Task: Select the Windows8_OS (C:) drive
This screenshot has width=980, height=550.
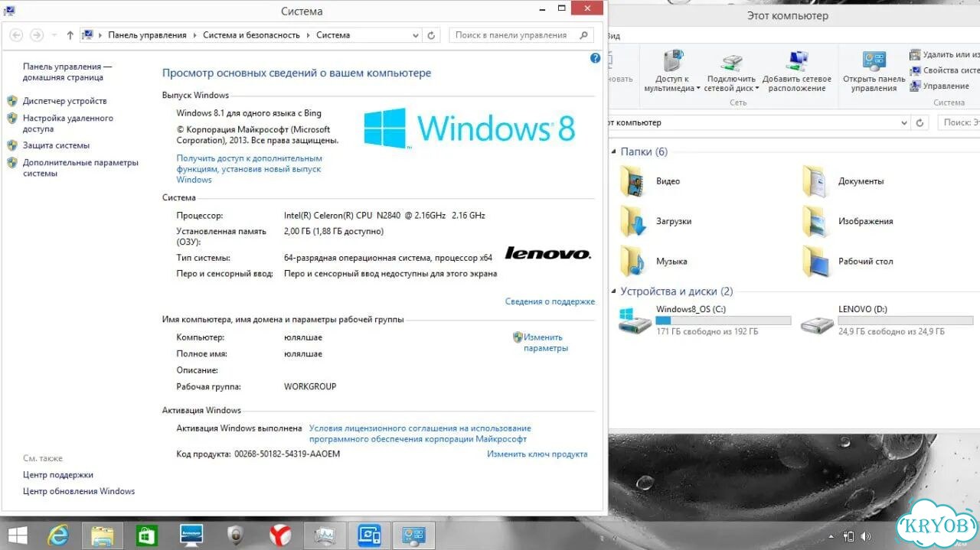Action: 705,320
